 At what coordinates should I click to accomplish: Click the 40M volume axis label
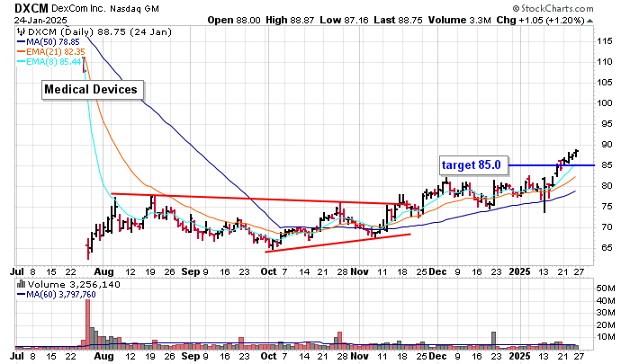click(x=606, y=301)
